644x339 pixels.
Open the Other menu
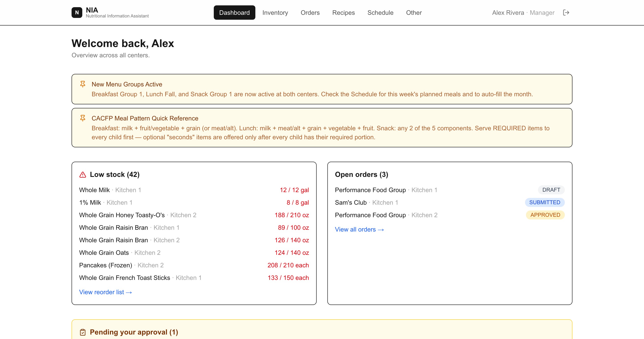(x=414, y=13)
